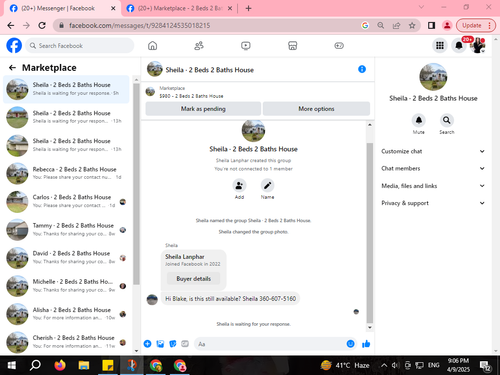Go to the Home feed icon

pos(152,46)
